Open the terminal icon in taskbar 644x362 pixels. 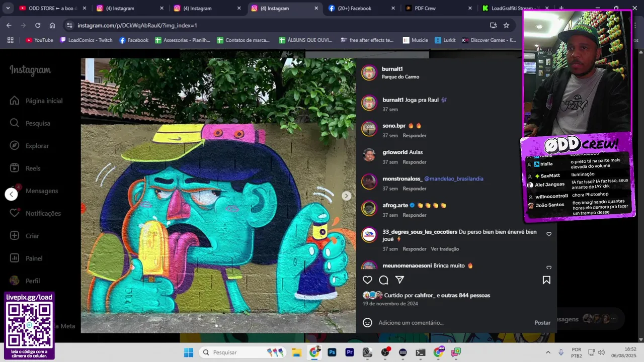coord(421,352)
